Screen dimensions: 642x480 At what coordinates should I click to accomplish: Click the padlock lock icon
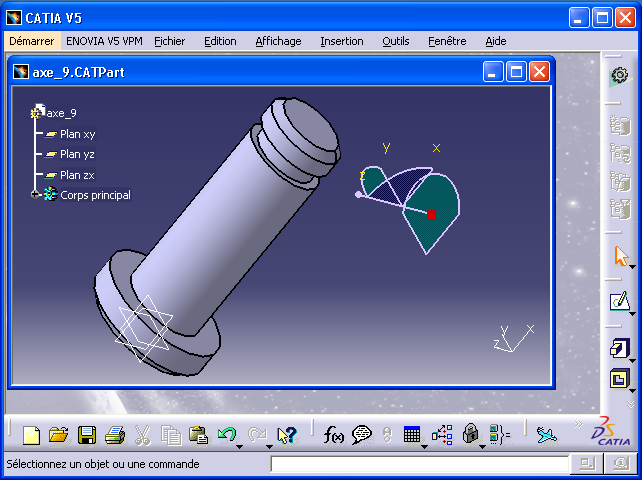coord(470,434)
